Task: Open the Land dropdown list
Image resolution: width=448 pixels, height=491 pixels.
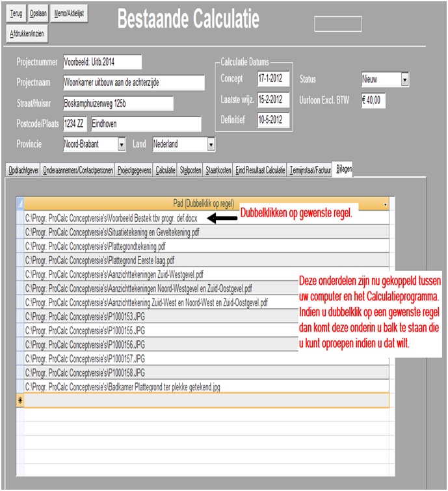Action: (211, 144)
